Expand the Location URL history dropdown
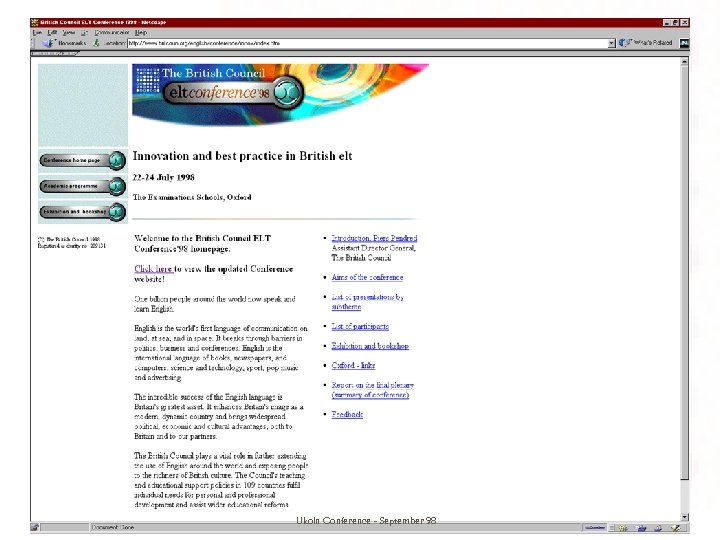 (x=611, y=43)
